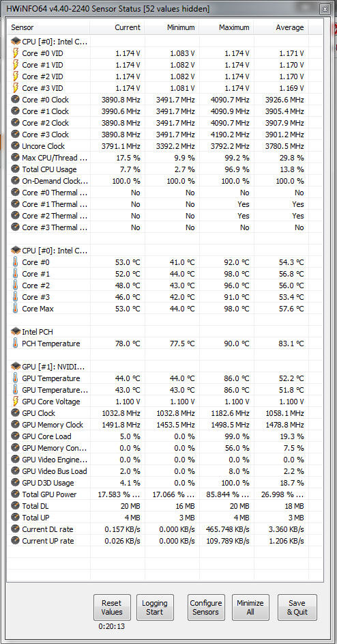The width and height of the screenshot is (337, 644).
Task: Click Save & Quit button
Action: coord(297,607)
